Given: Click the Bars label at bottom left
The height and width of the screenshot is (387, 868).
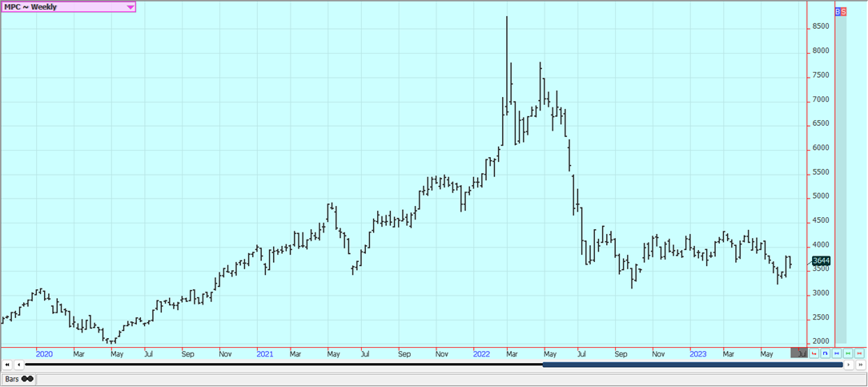Looking at the screenshot, I should coord(12,379).
